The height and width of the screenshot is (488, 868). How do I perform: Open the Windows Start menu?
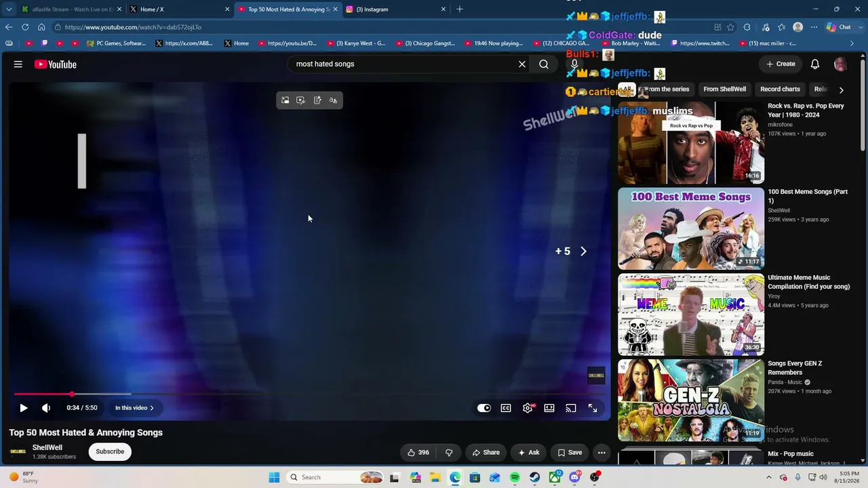pos(274,477)
